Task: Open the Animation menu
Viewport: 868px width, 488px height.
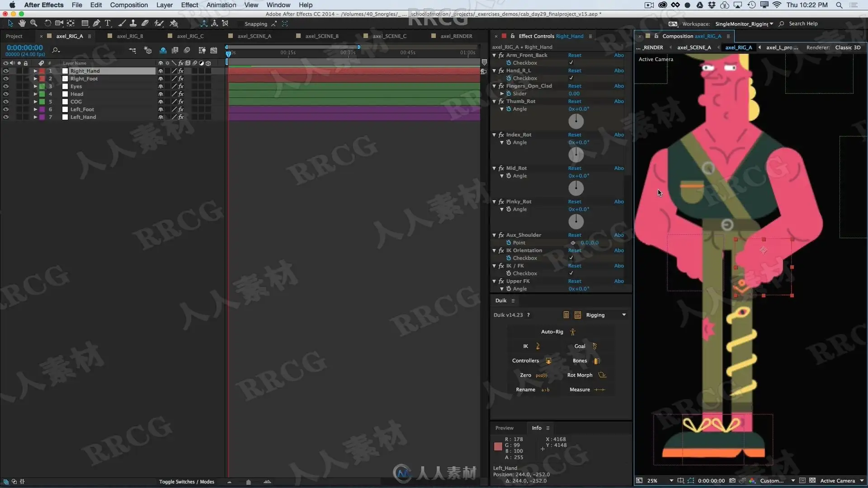Action: point(221,5)
